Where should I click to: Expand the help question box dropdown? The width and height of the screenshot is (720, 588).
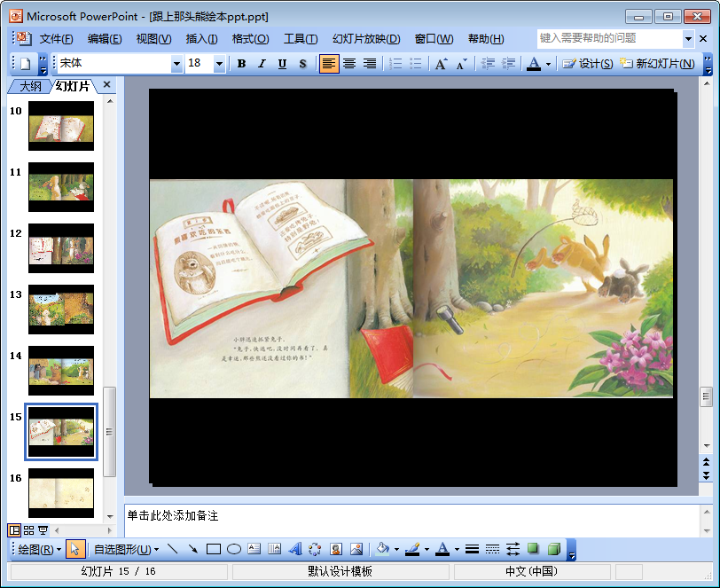coord(688,39)
